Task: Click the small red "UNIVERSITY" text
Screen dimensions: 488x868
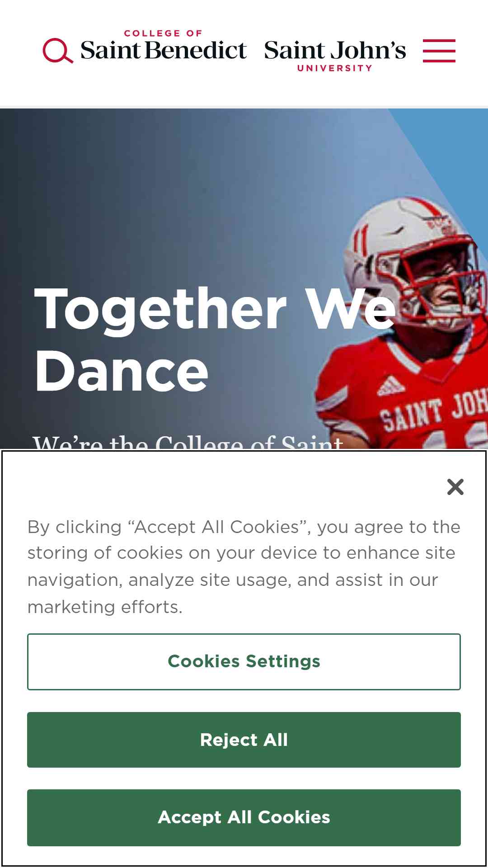Action: click(x=335, y=68)
